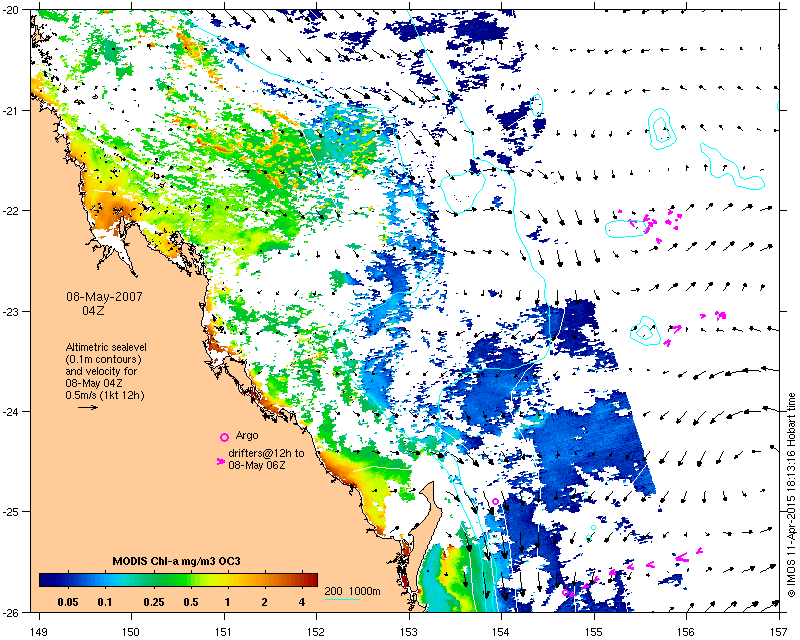Click the magenta Argo circle legend symbol
The width and height of the screenshot is (800, 640).
coord(224,437)
